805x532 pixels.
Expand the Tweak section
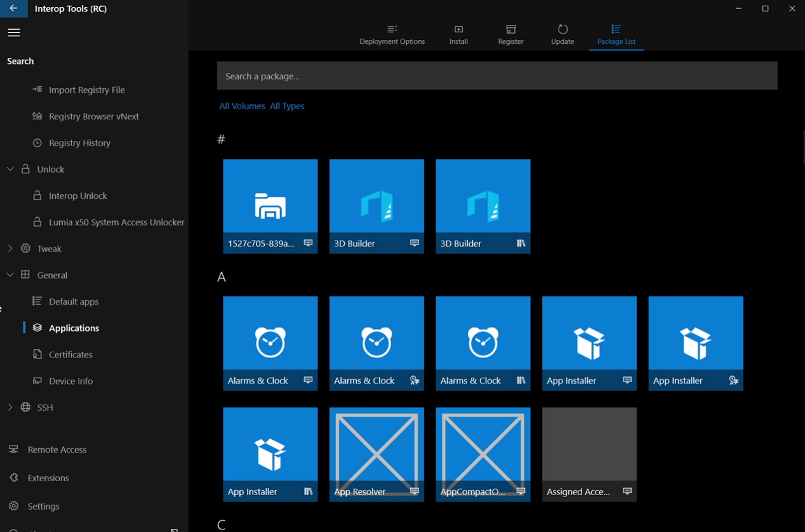click(x=10, y=249)
